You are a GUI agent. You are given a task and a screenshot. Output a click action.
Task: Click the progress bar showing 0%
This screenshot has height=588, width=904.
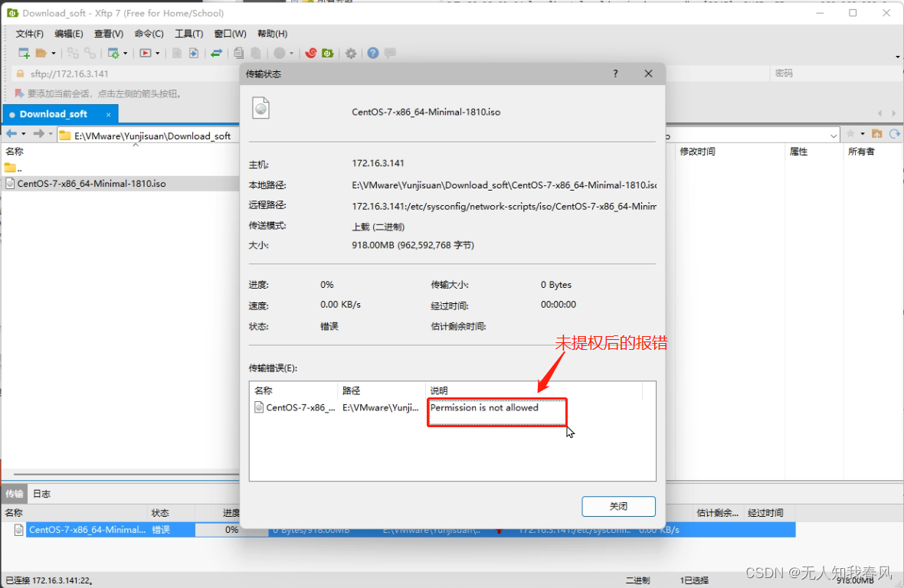[x=230, y=529]
